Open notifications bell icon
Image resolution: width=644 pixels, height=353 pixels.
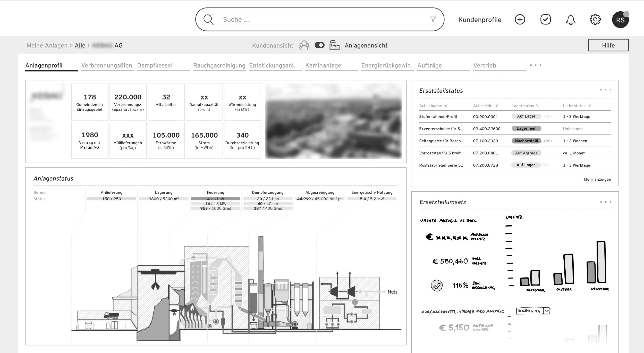(x=571, y=20)
